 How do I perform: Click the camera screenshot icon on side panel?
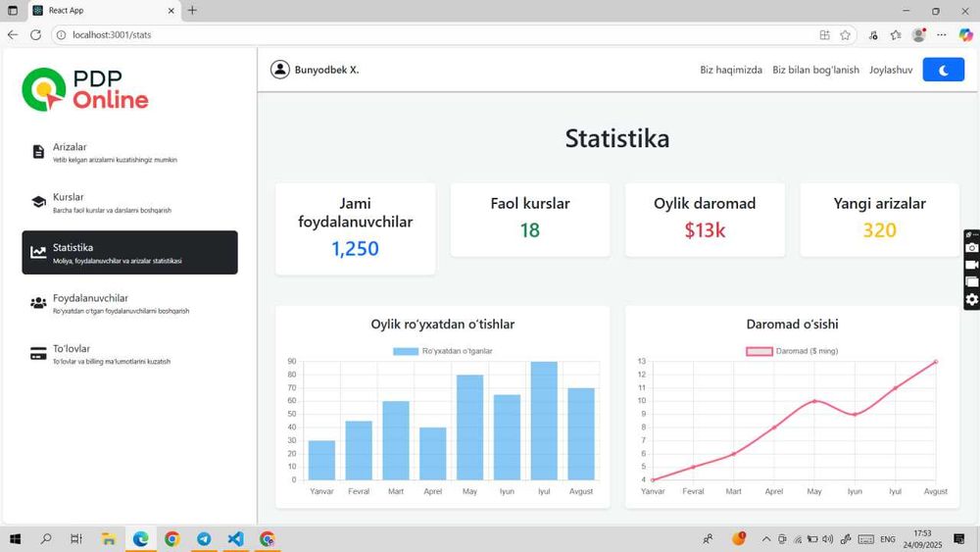tap(972, 247)
